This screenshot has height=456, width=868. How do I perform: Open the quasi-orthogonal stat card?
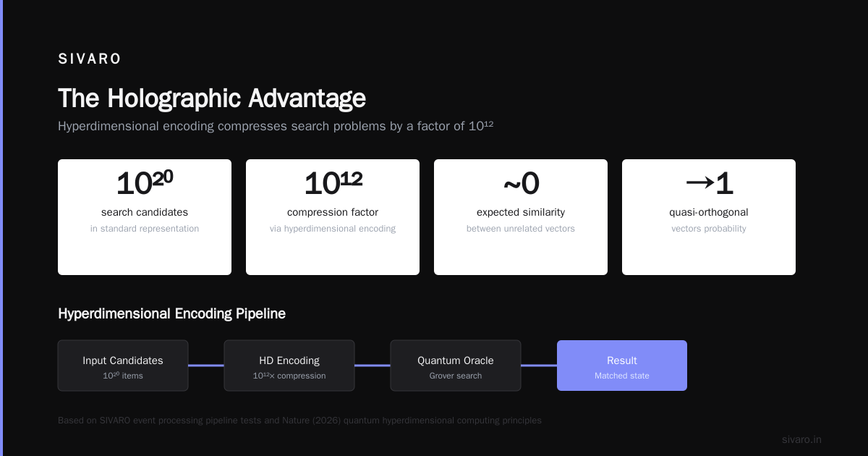tap(709, 217)
